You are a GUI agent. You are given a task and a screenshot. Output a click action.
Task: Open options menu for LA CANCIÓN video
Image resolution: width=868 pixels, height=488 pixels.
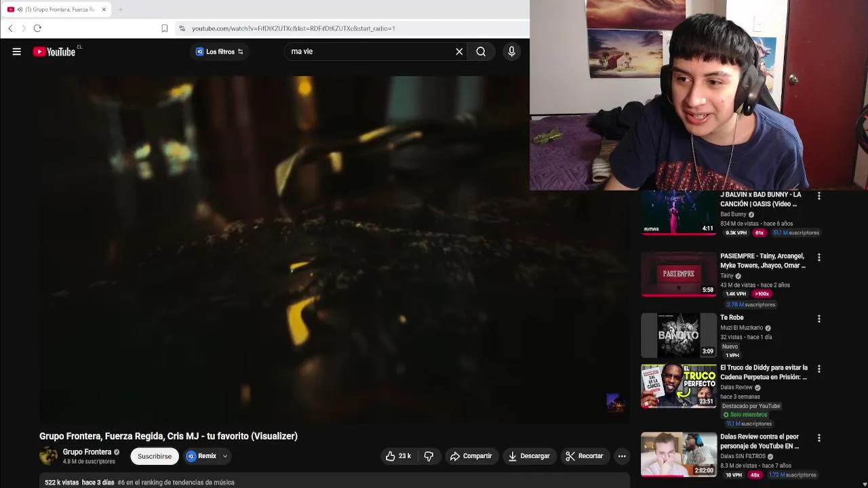pos(819,196)
